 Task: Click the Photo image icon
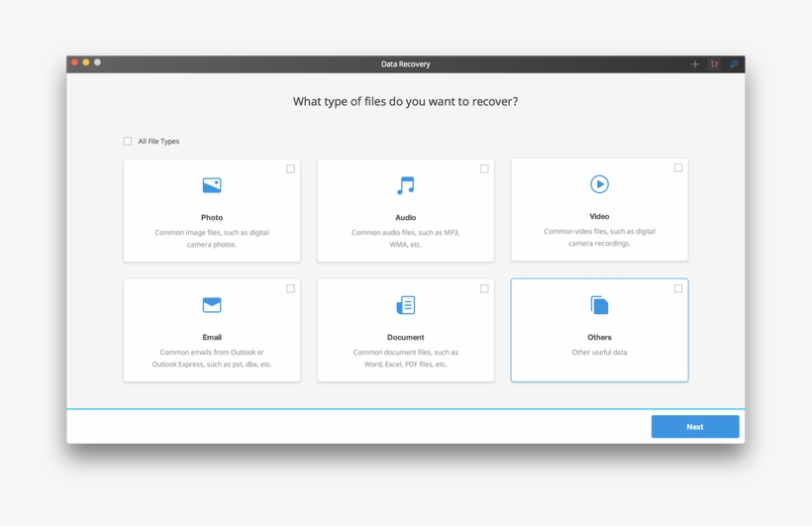(x=212, y=185)
